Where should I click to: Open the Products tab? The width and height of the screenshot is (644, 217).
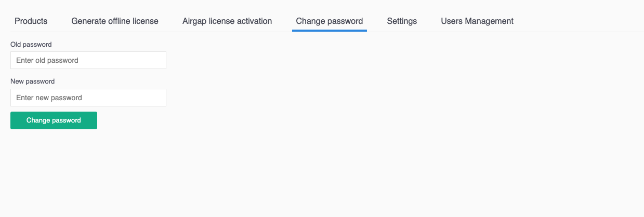[x=31, y=21]
